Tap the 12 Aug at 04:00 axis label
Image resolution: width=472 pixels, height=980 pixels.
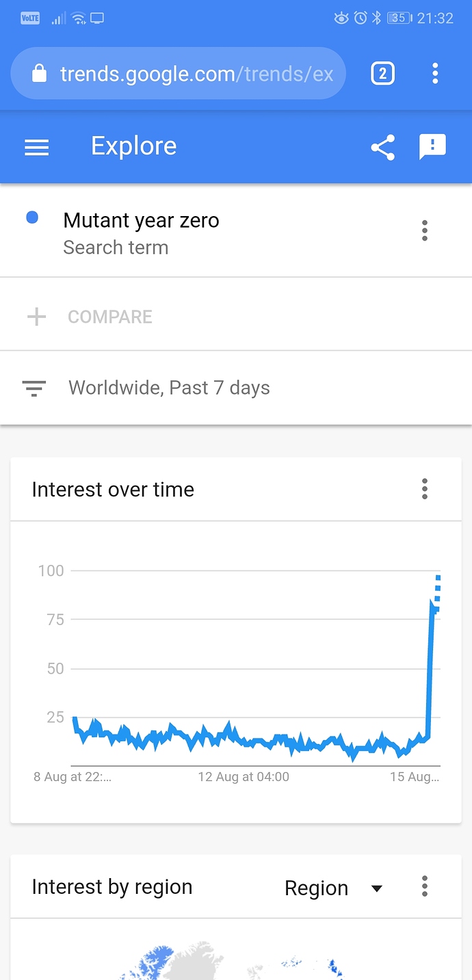[x=244, y=777]
